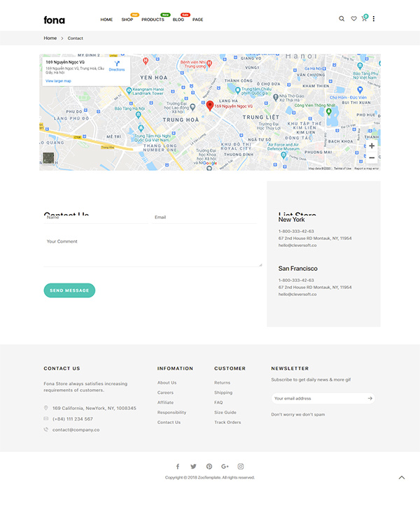Screen dimensions: 420x508
Task: Click the Twitter icon in footer
Action: click(x=193, y=467)
